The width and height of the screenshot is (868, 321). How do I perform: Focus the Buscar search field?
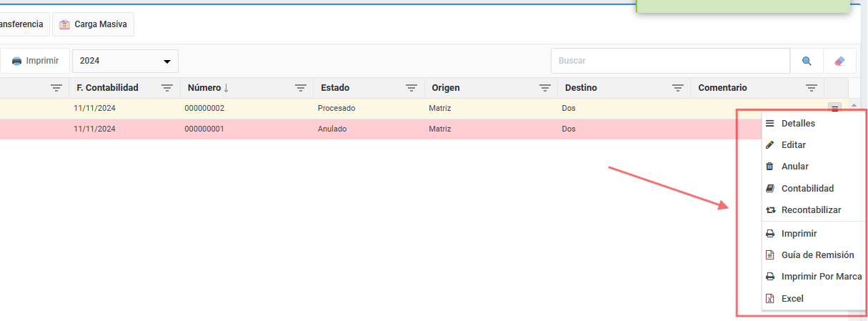point(669,61)
